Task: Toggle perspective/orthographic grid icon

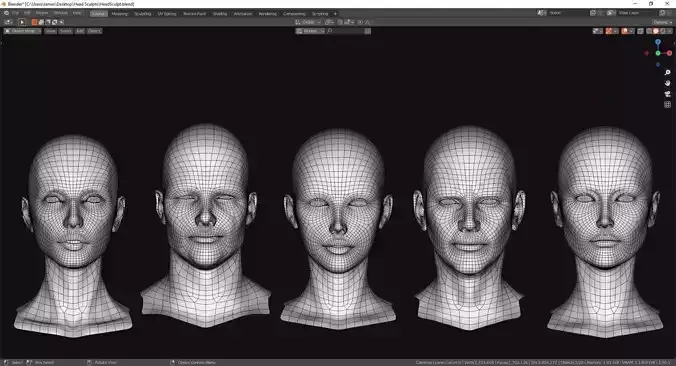Action: tap(667, 105)
